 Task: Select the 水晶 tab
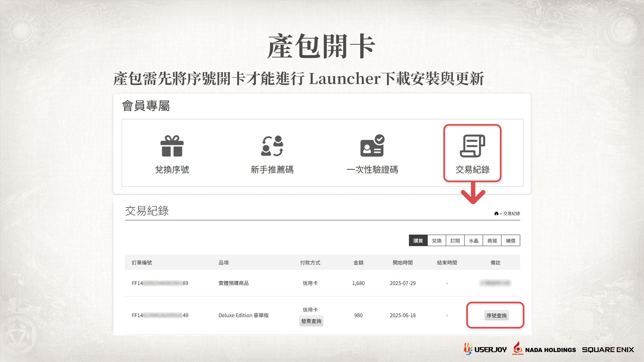[473, 241]
